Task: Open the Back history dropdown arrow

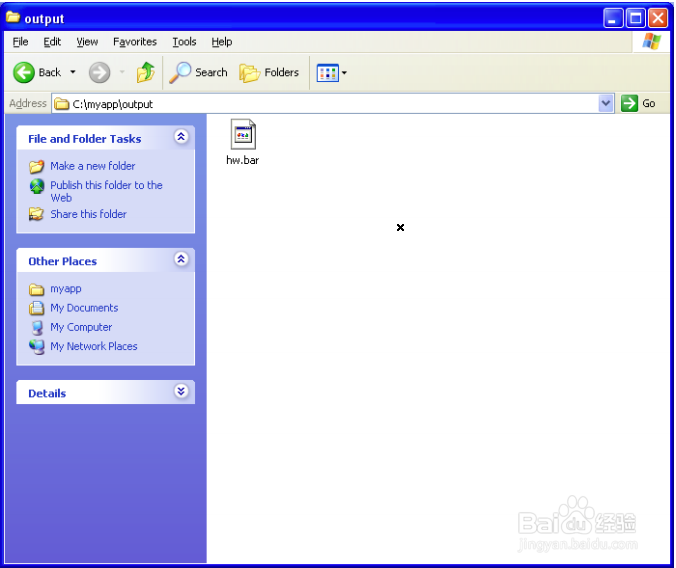Action: [73, 72]
